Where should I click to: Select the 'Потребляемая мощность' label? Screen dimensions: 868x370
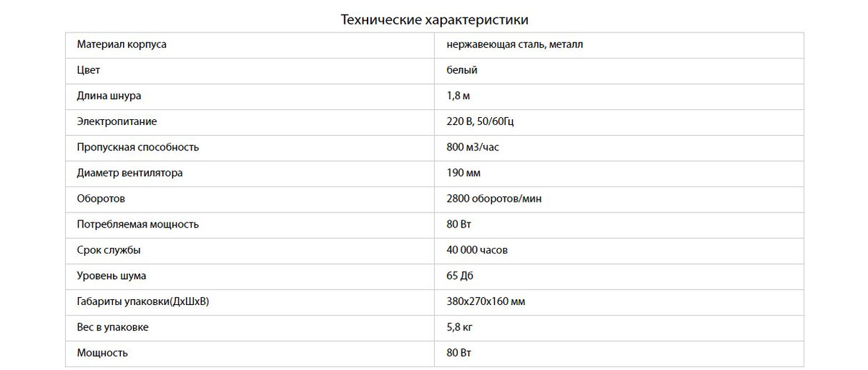coord(137,224)
